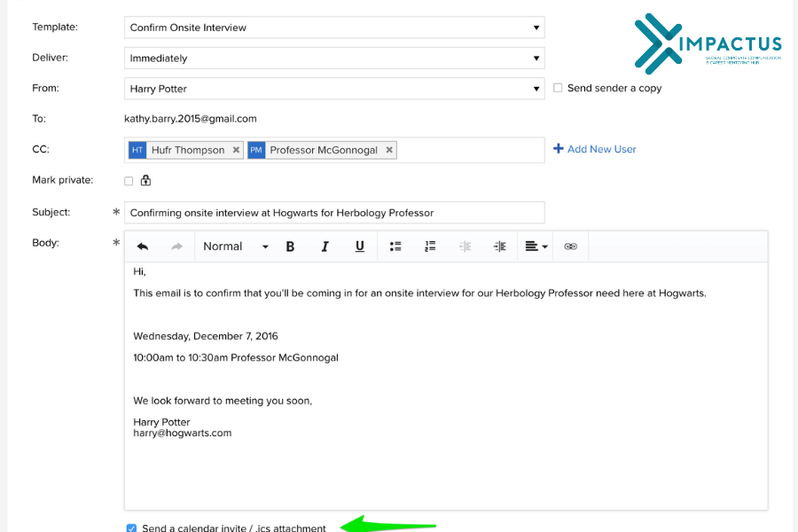Viewport: 798px width, 532px height.
Task: Remove Hufr Thompson from CC
Action: tap(236, 150)
